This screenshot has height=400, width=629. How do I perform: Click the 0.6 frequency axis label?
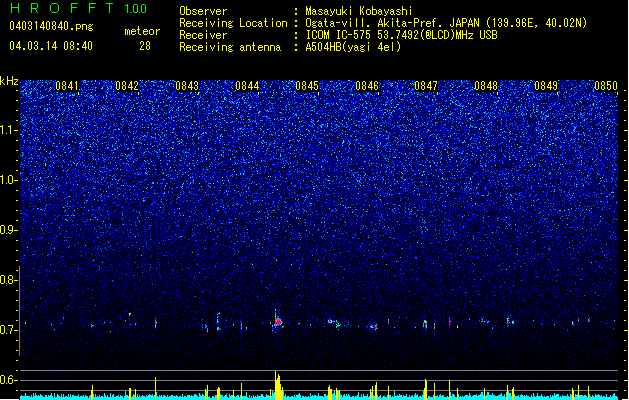(8, 380)
